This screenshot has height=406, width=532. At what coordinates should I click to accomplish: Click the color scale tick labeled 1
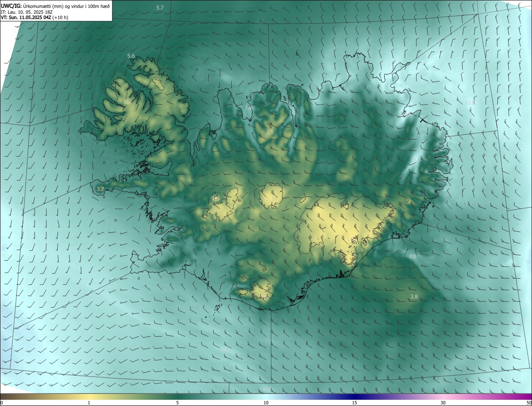89,403
